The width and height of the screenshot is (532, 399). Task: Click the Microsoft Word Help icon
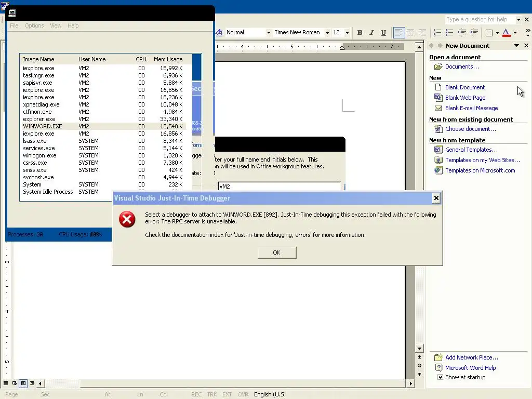438,368
